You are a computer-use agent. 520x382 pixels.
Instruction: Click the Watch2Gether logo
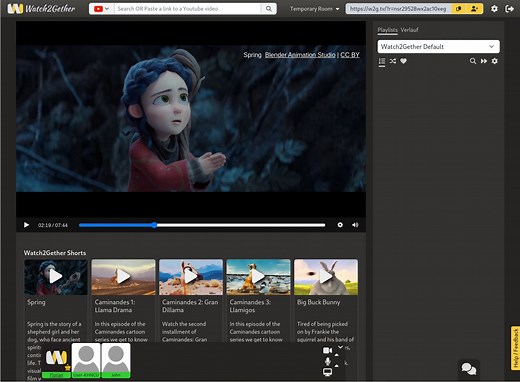click(41, 9)
